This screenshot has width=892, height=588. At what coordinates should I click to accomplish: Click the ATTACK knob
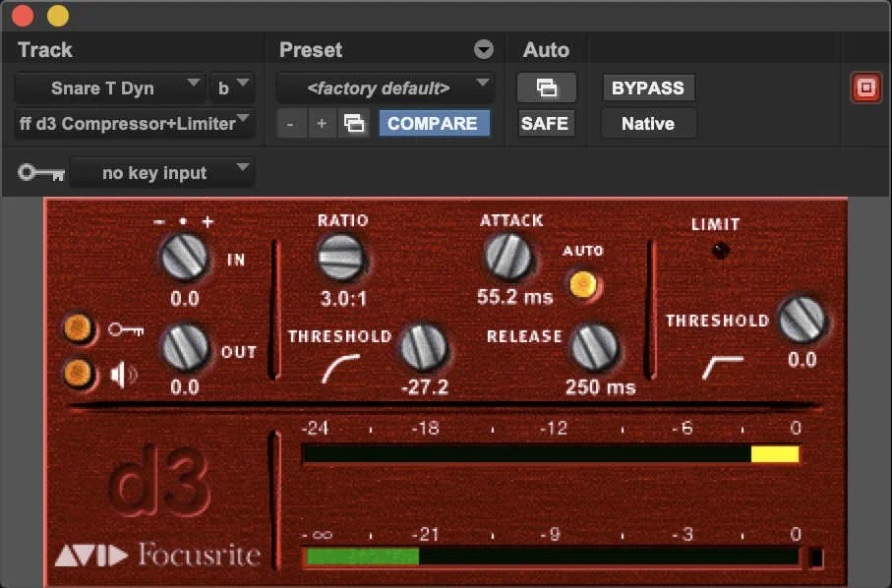(508, 257)
